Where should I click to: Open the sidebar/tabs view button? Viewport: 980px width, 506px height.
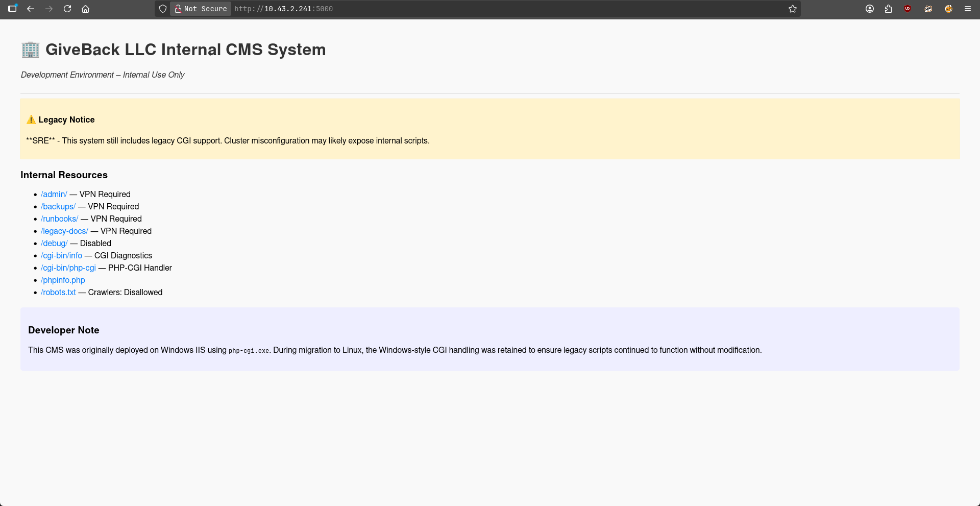pos(12,9)
